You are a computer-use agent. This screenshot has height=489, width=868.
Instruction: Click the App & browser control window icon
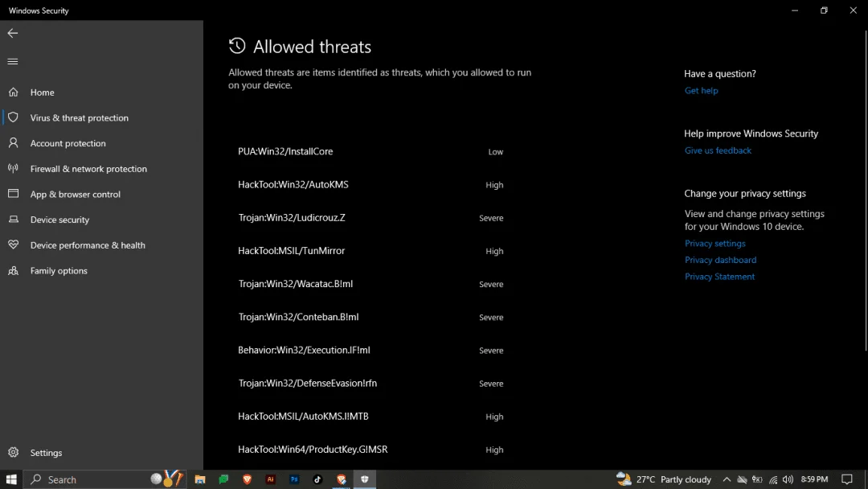coord(14,194)
